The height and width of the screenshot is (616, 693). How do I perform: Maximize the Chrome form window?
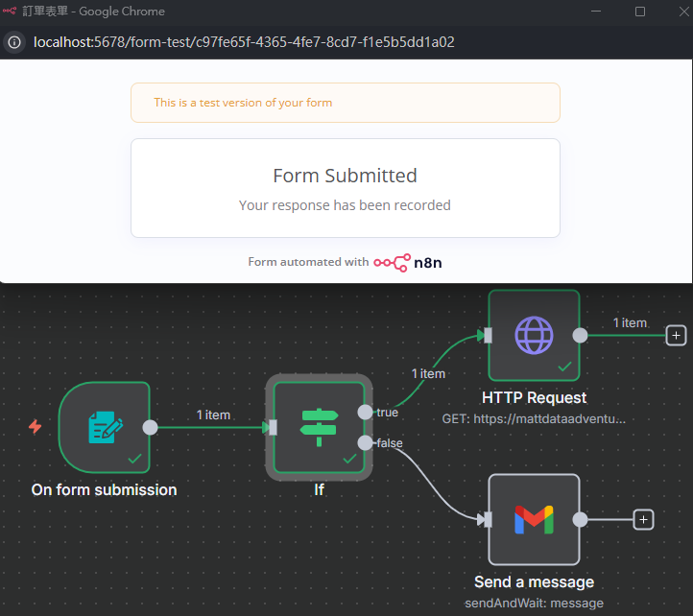tap(640, 12)
